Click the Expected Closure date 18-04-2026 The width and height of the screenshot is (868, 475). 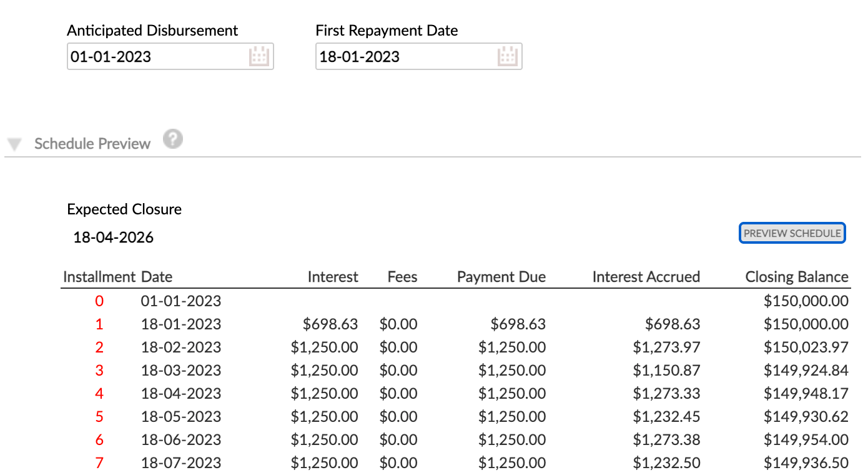point(113,237)
